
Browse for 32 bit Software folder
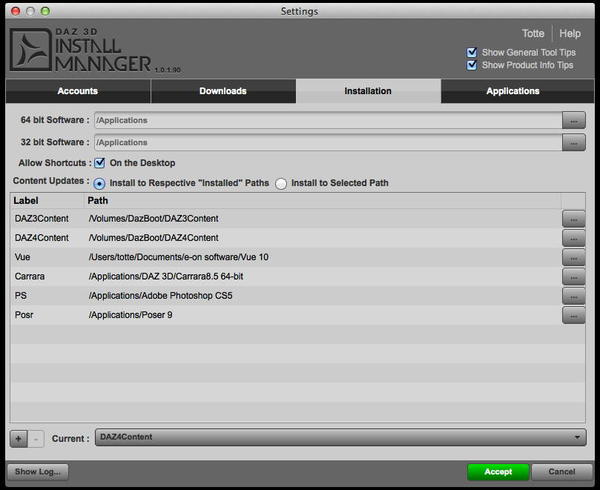(x=574, y=143)
